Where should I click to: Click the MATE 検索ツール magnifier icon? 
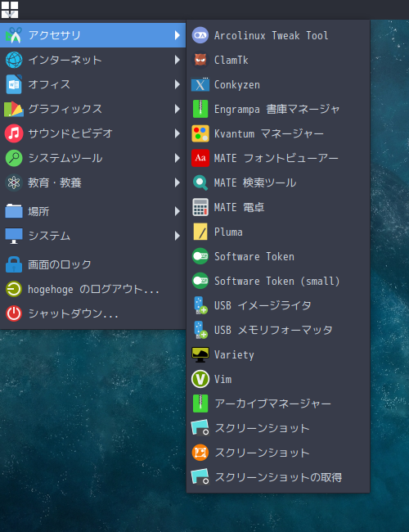[200, 183]
